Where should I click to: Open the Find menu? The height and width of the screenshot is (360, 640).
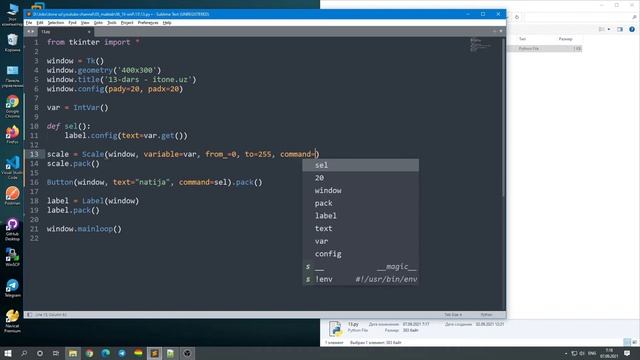pos(72,23)
